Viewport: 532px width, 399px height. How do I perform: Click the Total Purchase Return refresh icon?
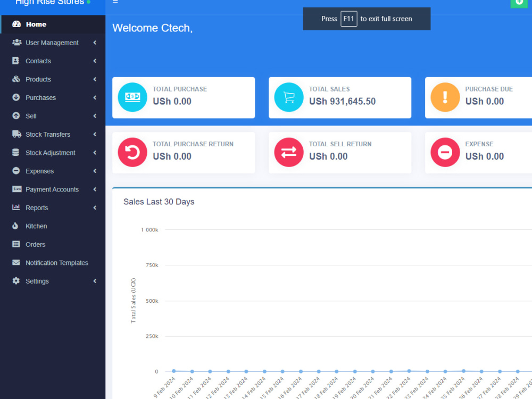coord(132,152)
